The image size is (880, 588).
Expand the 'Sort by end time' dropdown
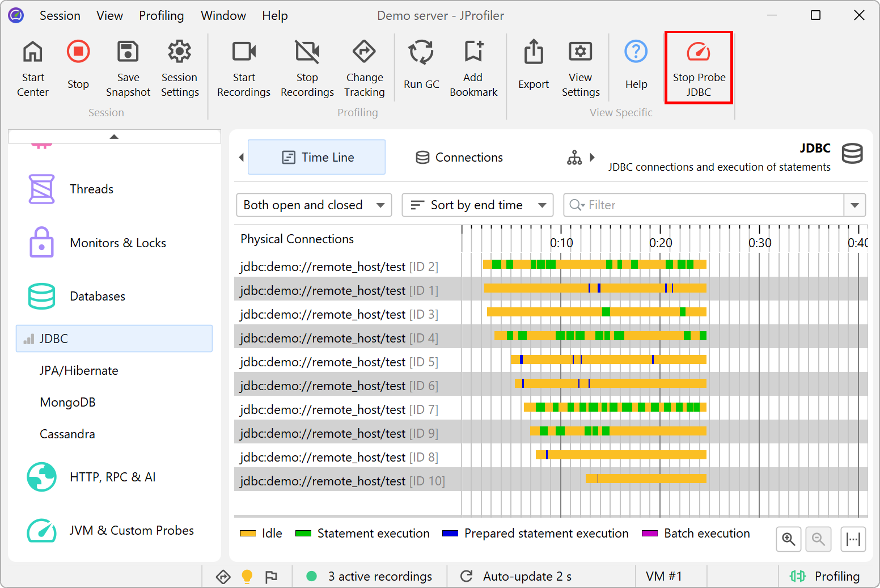[x=477, y=205]
